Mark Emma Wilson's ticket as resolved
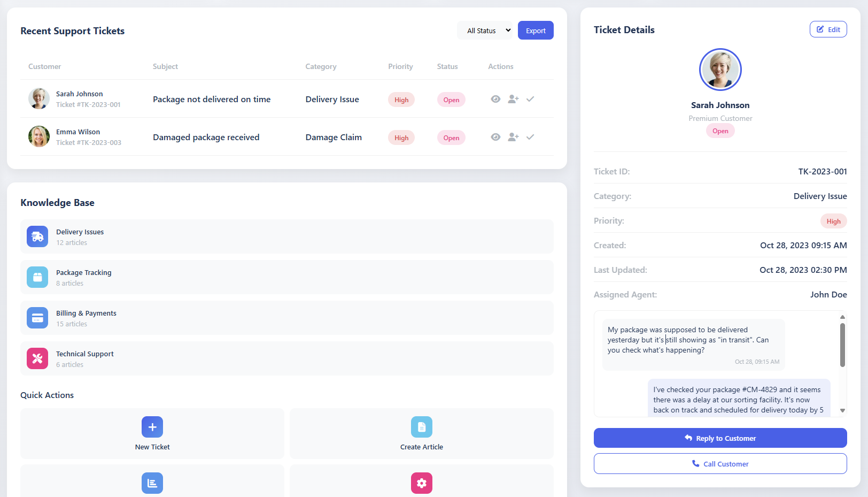Image resolution: width=868 pixels, height=497 pixels. pyautogui.click(x=530, y=137)
